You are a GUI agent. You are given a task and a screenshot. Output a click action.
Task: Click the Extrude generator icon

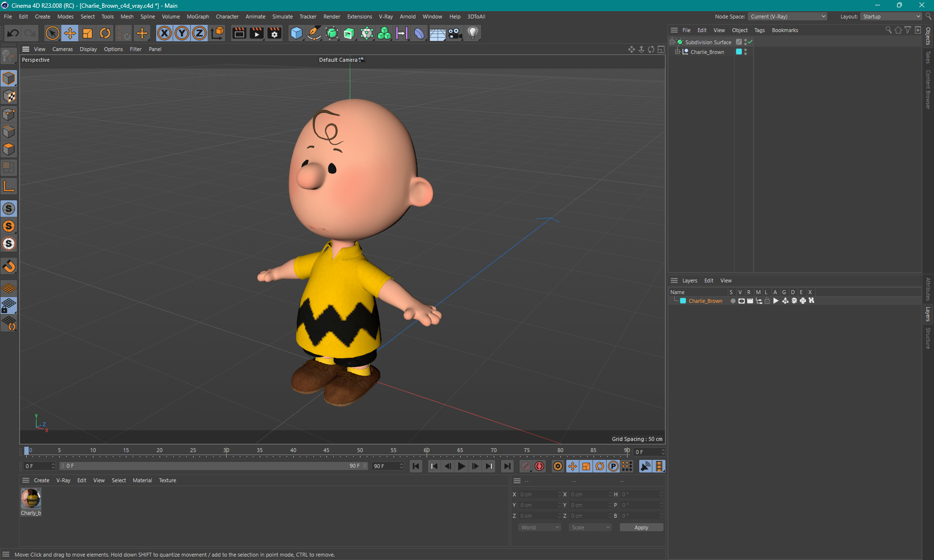pos(349,33)
